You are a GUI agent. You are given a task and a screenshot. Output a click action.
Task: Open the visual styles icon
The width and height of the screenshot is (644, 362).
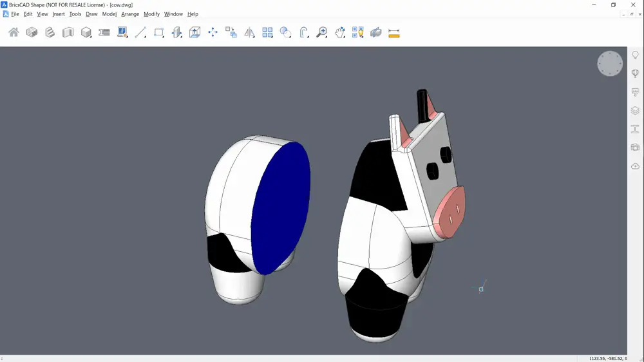tap(376, 32)
